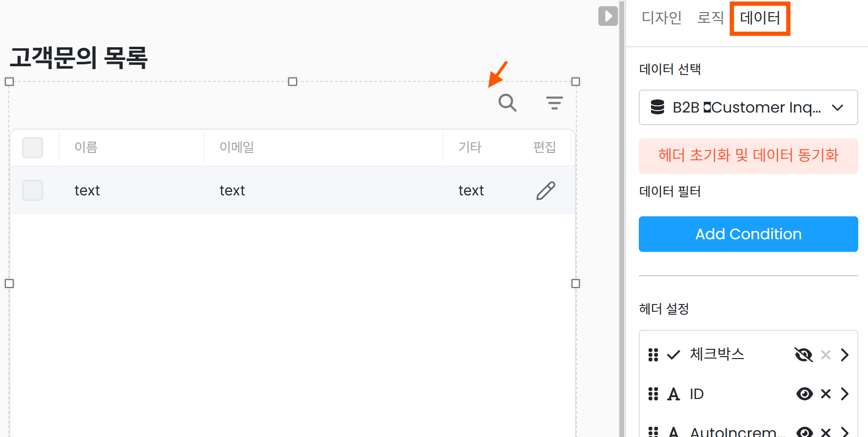Click the search magnifier icon above table

click(x=507, y=103)
